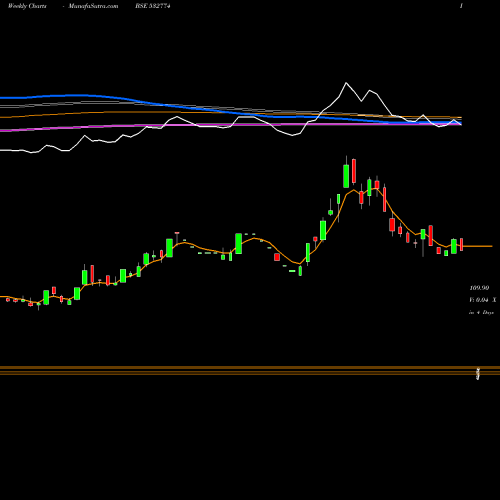The image size is (500, 500).
Task: Click the tall red candlestick beside the peak candle
Action: click(354, 171)
